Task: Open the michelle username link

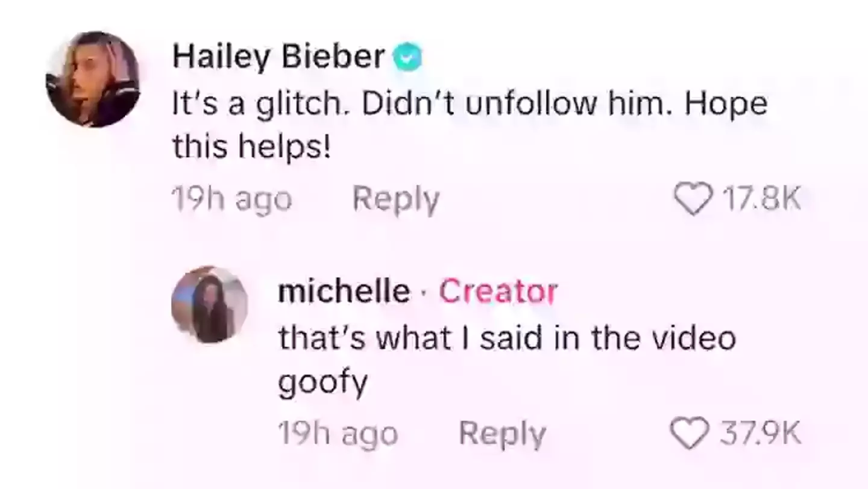Action: [x=344, y=291]
